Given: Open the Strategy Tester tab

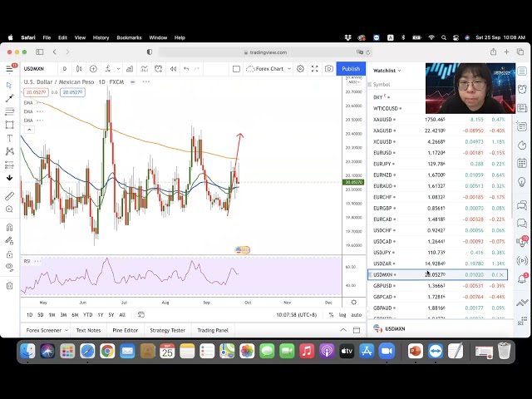Looking at the screenshot, I should click(167, 330).
